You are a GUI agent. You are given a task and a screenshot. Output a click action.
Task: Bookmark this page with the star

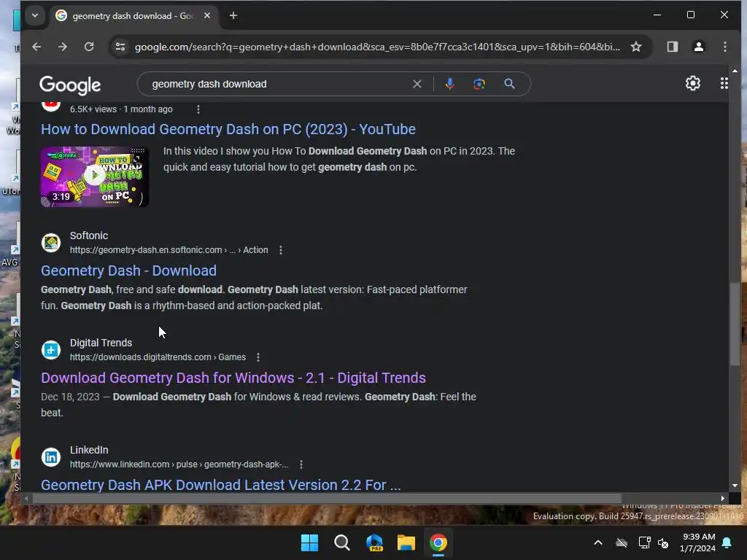635,47
